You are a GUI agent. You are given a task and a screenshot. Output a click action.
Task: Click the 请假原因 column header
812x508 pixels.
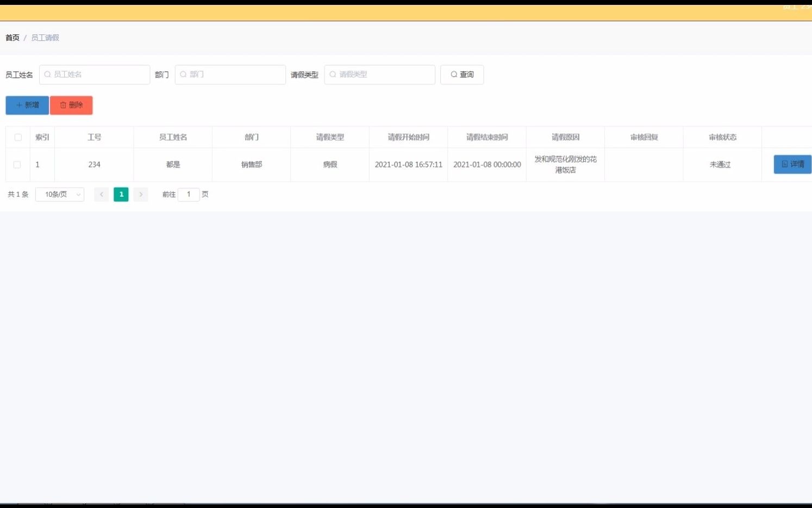(566, 137)
